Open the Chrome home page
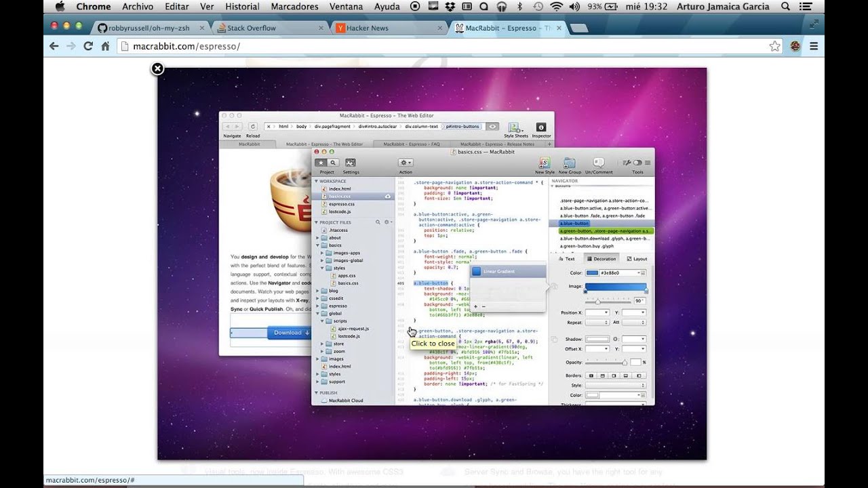 tap(105, 46)
